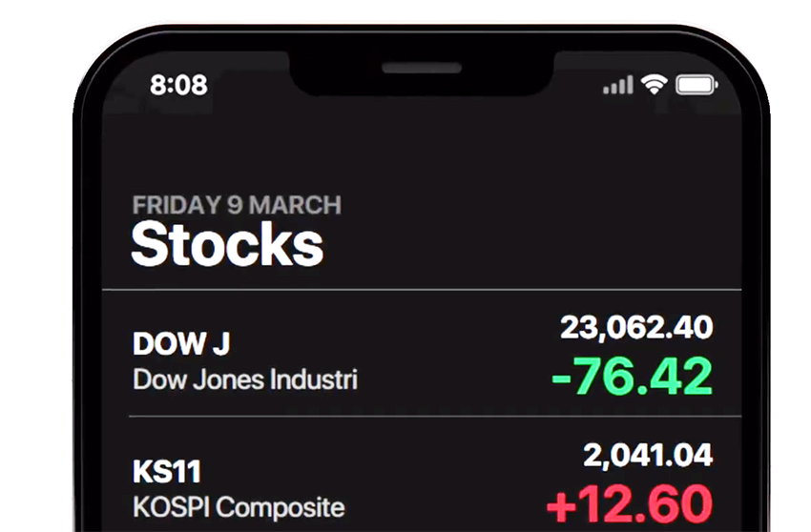This screenshot has height=532, width=811.
Task: Click the DOW J symbol label
Action: click(x=181, y=343)
